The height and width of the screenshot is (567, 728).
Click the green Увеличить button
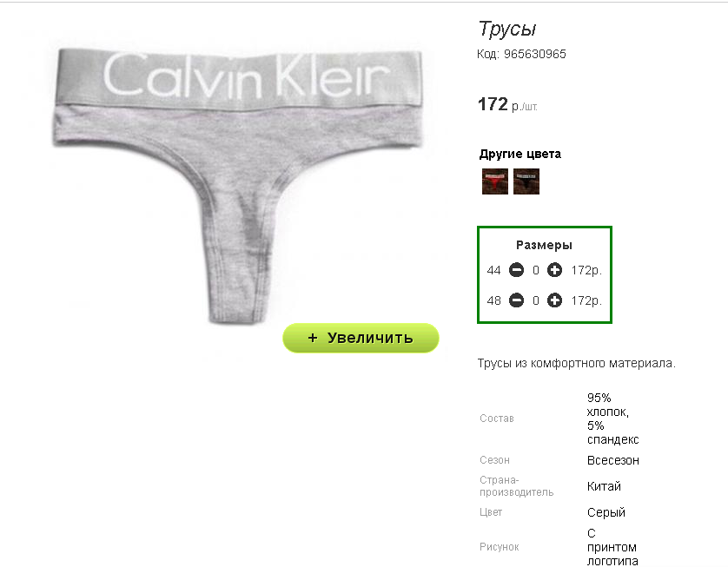click(361, 338)
